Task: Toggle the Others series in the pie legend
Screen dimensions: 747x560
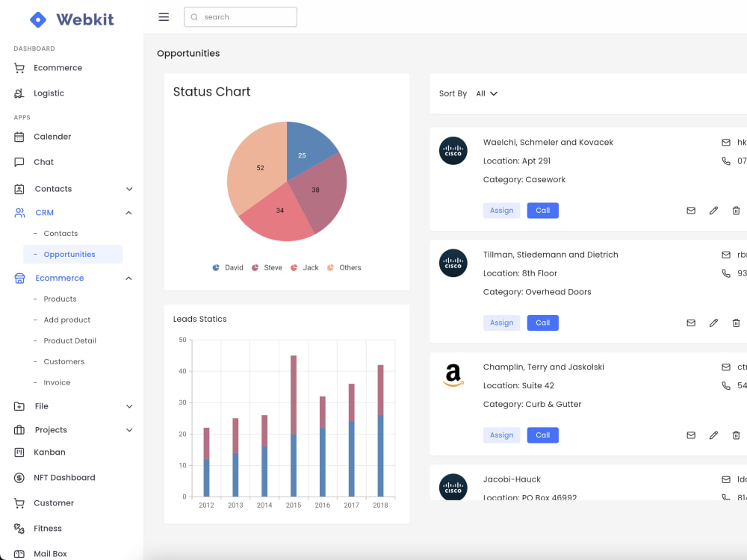Action: [x=344, y=268]
